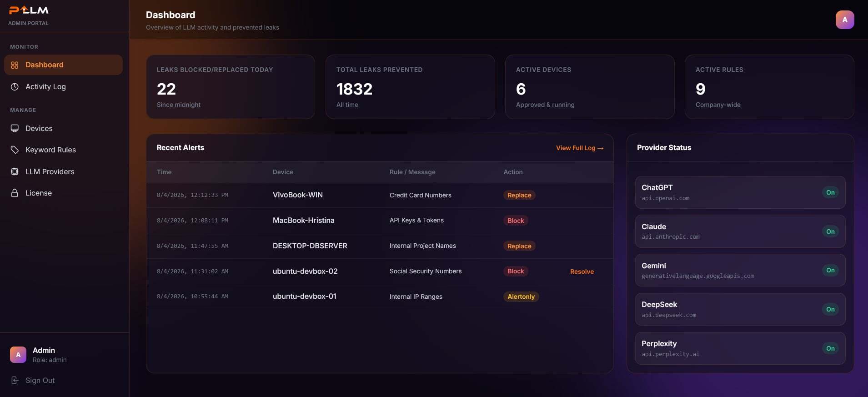Click the PLLM logo in the sidebar
Image resolution: width=868 pixels, height=397 pixels.
click(x=29, y=10)
